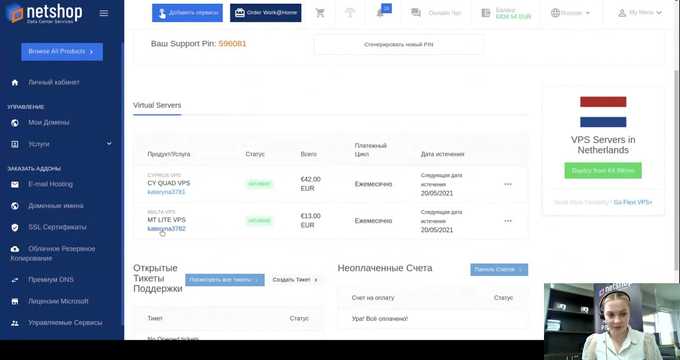The height and width of the screenshot is (360, 680).
Task: Click the home icon in sidebar
Action: tap(15, 82)
